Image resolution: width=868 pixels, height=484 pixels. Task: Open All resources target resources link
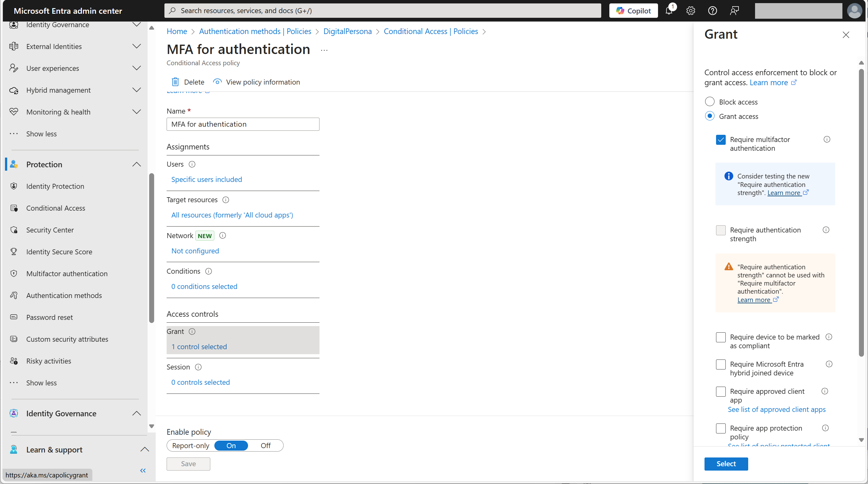pyautogui.click(x=232, y=215)
